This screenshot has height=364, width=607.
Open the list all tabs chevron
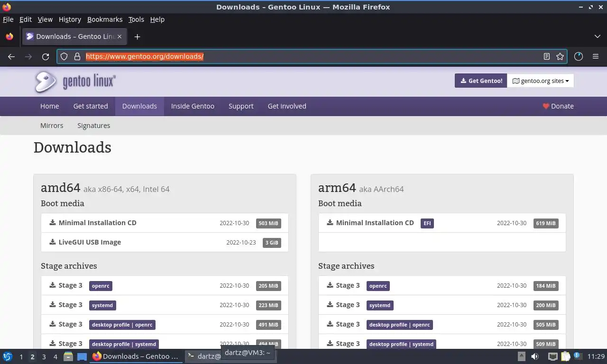pyautogui.click(x=597, y=36)
